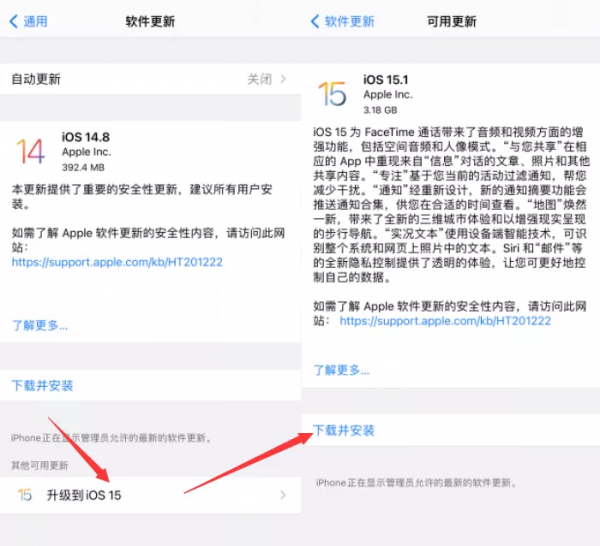Tap the iOS 14 logo icon

(x=31, y=151)
